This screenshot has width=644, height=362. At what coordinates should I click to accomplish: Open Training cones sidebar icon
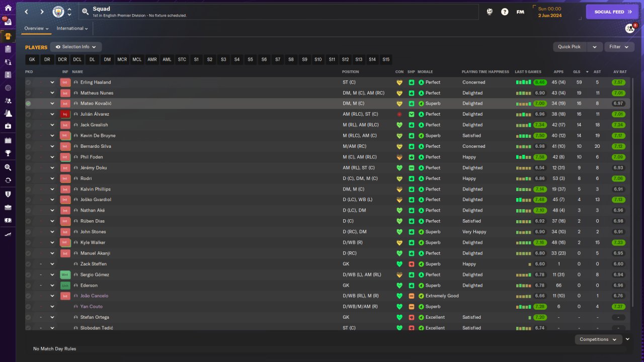(8, 114)
